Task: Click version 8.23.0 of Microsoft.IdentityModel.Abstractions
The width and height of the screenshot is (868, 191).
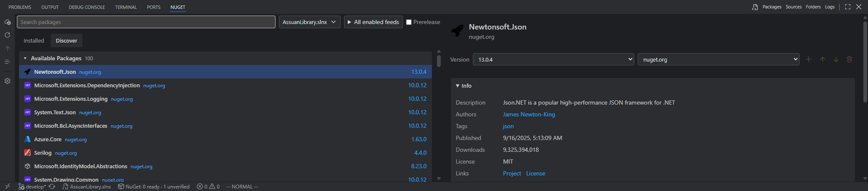Action: click(x=419, y=166)
